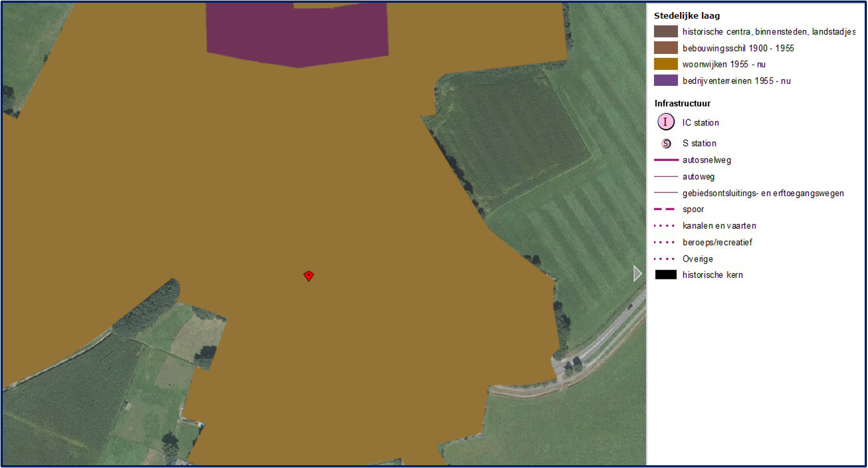Click the autosnelweg line symbol
This screenshot has height=468, width=868.
point(666,160)
